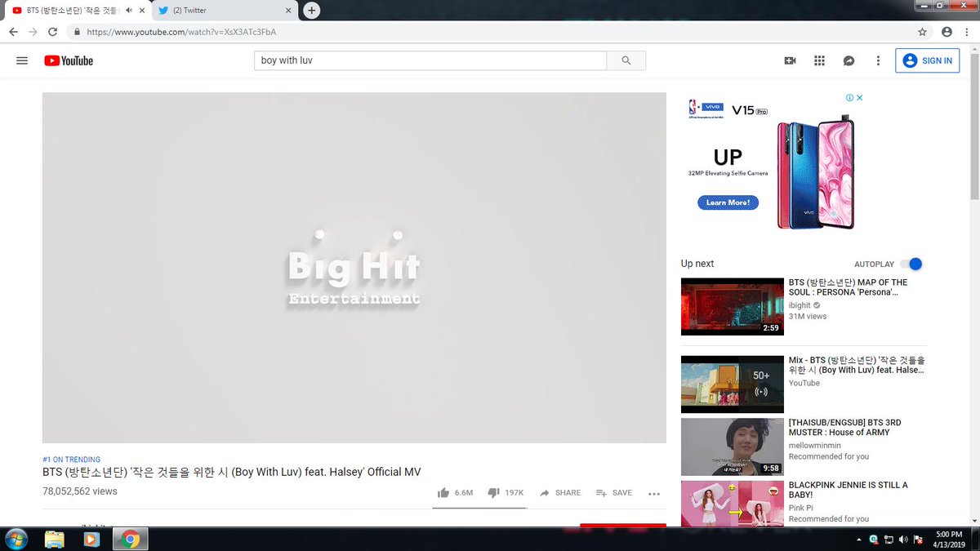
Task: Open the YouTube apps grid icon
Action: (819, 60)
